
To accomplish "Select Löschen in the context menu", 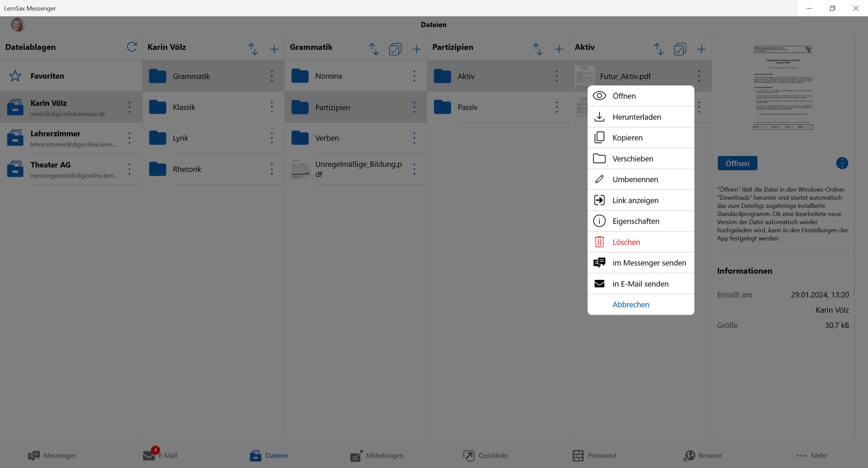I will [x=626, y=242].
